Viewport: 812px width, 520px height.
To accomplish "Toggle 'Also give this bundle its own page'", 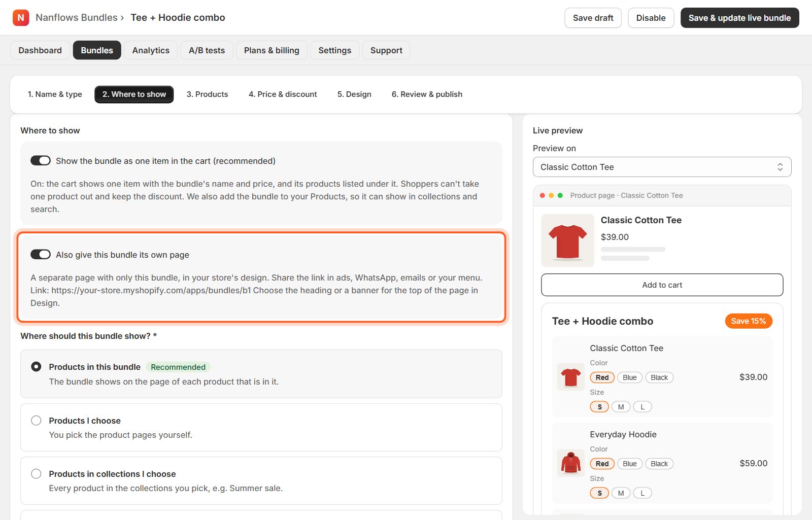I will [x=41, y=254].
